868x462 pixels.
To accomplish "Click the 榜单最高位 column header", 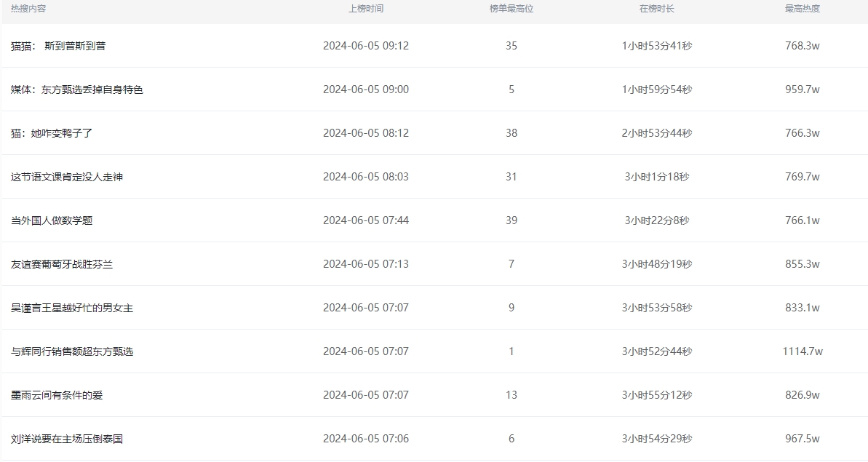I will tap(511, 9).
